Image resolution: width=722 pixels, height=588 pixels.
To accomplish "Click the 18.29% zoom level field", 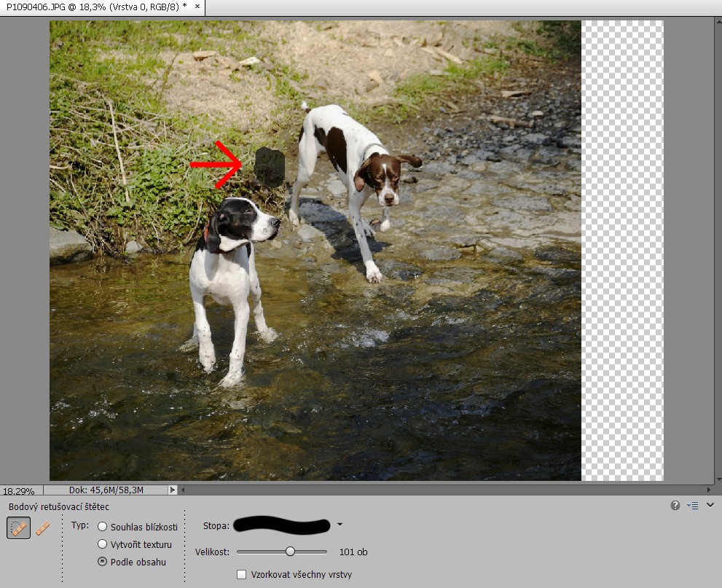I will (x=20, y=491).
